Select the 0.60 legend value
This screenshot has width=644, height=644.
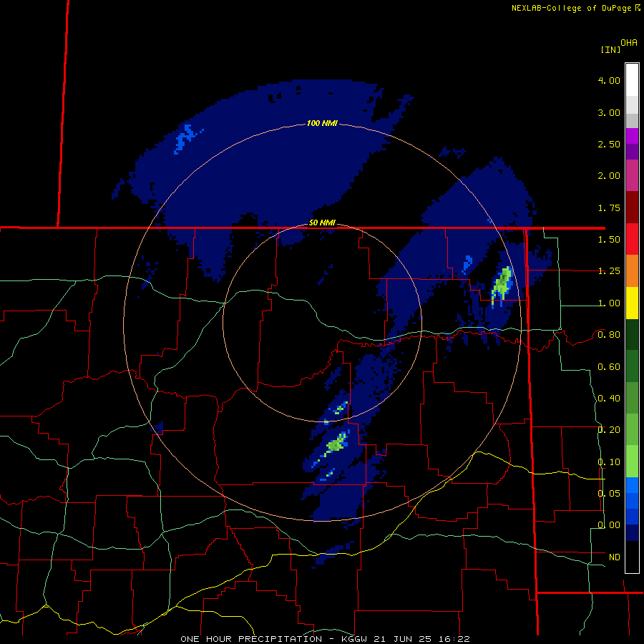tap(609, 367)
